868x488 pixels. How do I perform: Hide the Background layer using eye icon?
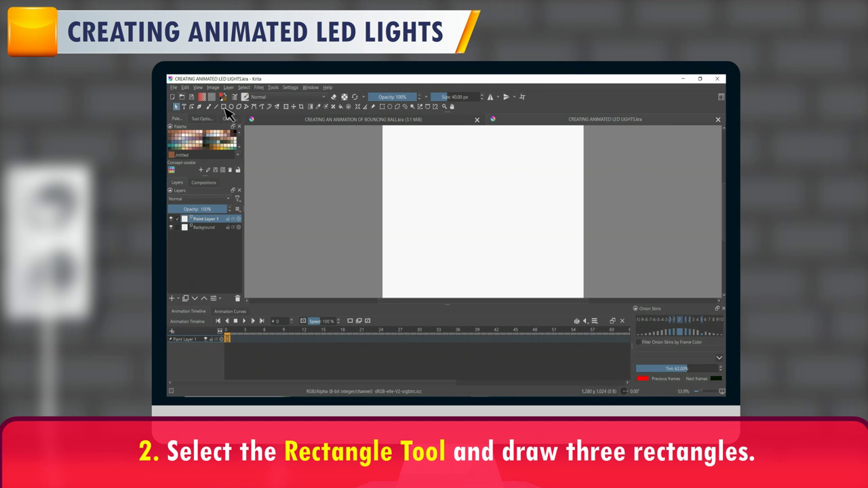(171, 227)
